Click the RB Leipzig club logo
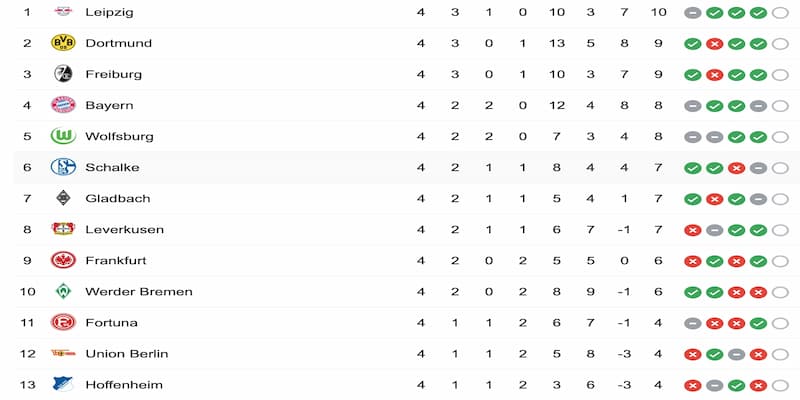 point(63,12)
